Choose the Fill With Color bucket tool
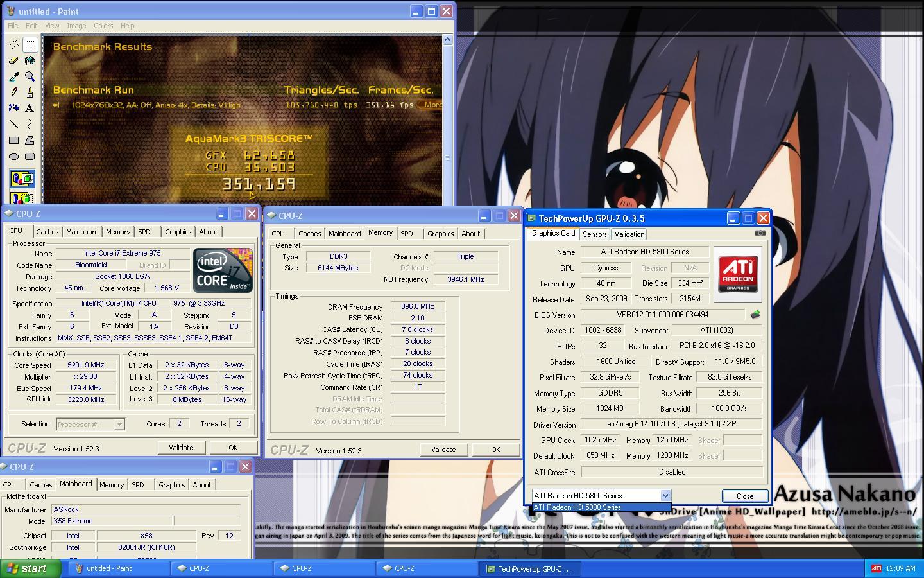The image size is (924, 578). pyautogui.click(x=30, y=60)
